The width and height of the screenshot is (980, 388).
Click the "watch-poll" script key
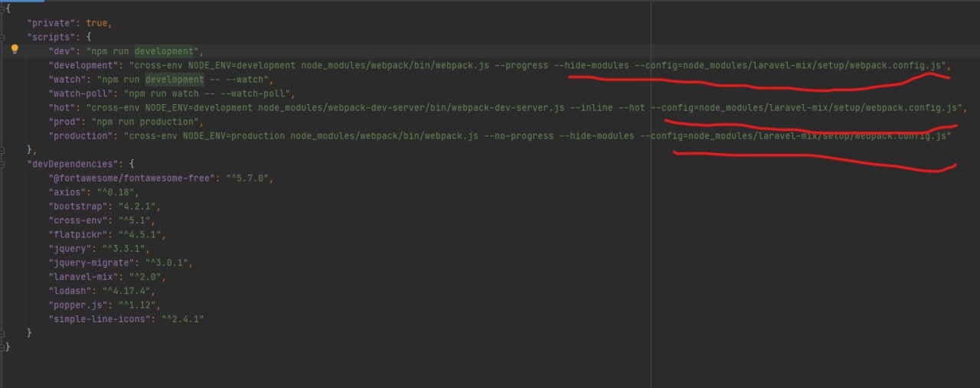click(x=80, y=93)
